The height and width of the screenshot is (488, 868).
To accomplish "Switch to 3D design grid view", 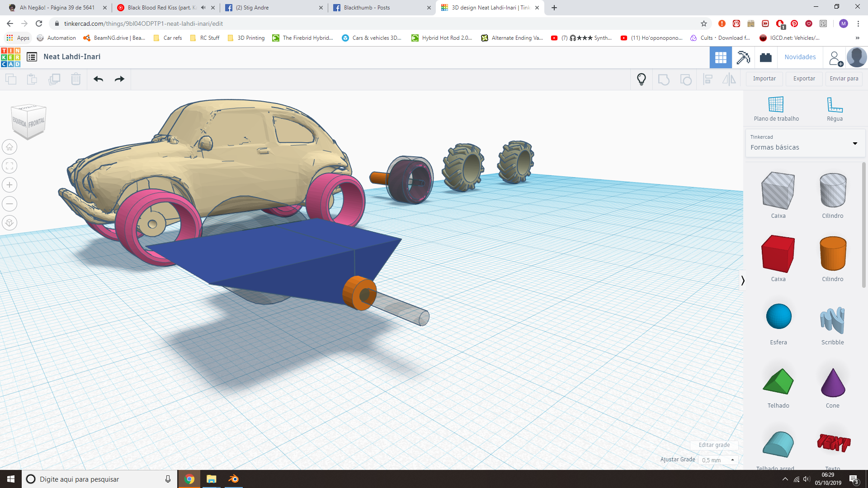I will [721, 57].
